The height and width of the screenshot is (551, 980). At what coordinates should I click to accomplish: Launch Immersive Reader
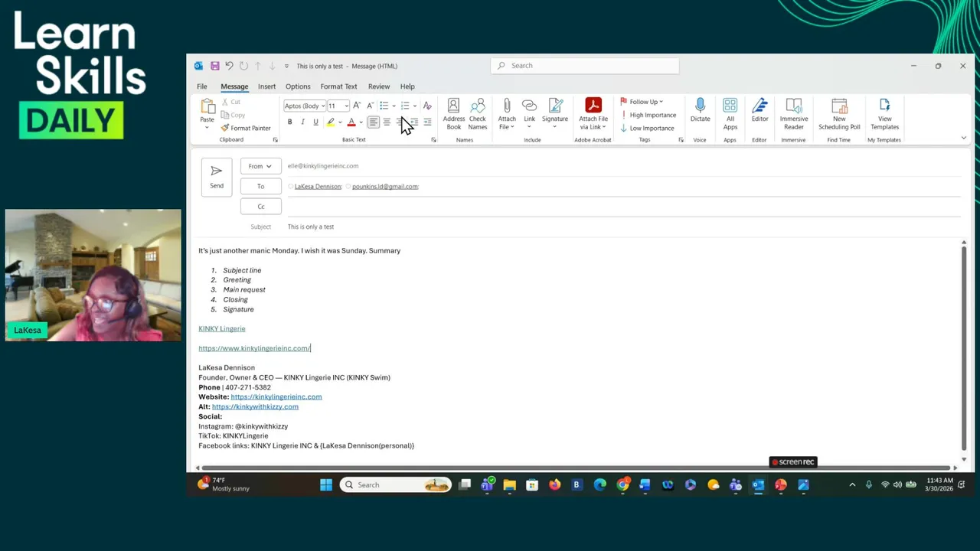[794, 114]
